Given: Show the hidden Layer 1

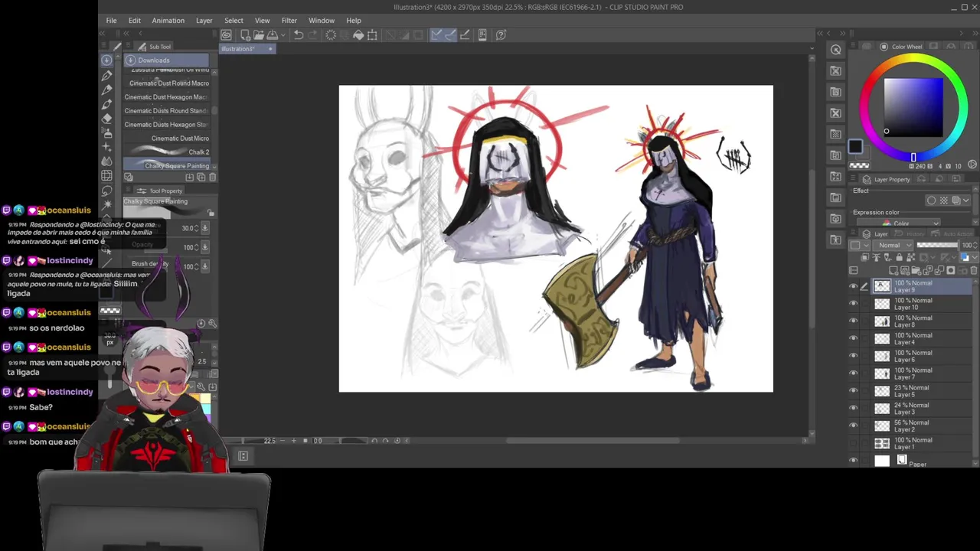Looking at the screenshot, I should click(x=854, y=443).
